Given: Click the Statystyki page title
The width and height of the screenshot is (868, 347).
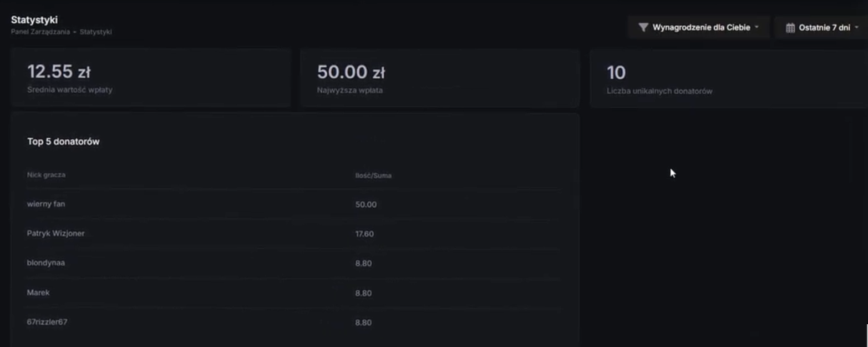Looking at the screenshot, I should point(34,20).
